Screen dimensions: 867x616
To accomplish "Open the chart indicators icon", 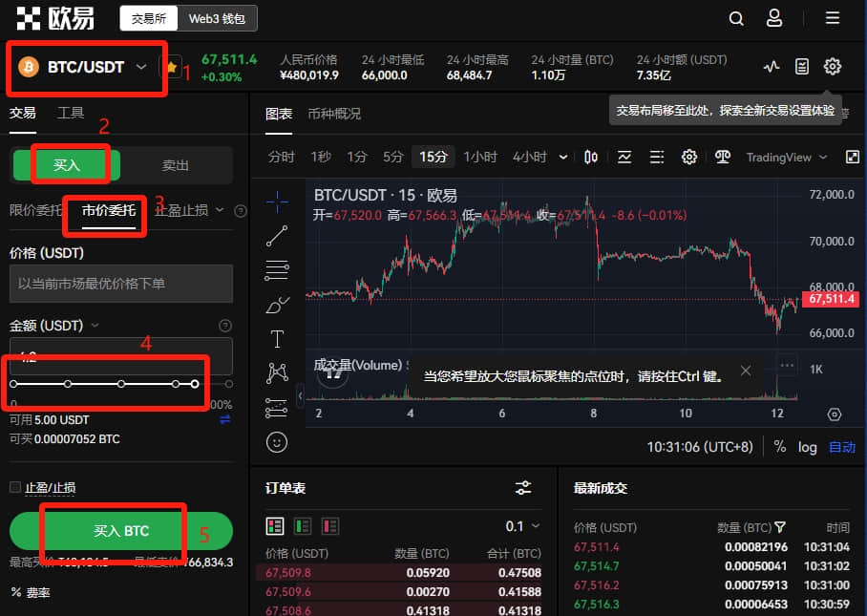I will click(624, 158).
